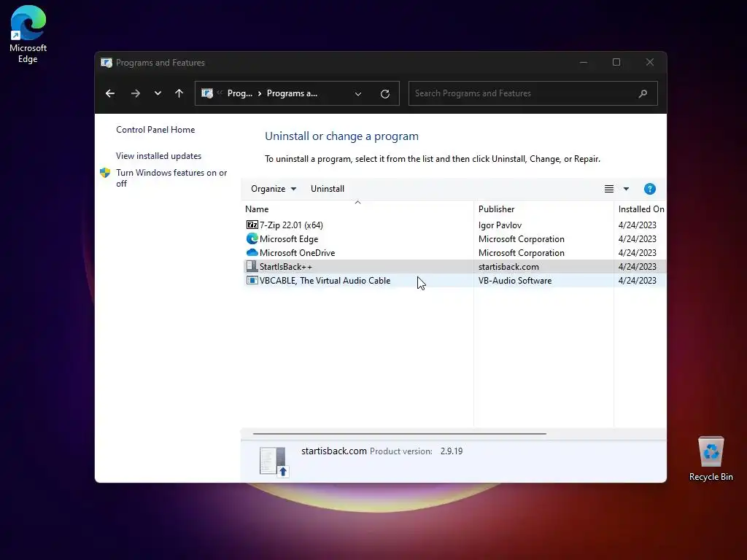
Task: Maximize the Programs and Features window
Action: pyautogui.click(x=616, y=63)
